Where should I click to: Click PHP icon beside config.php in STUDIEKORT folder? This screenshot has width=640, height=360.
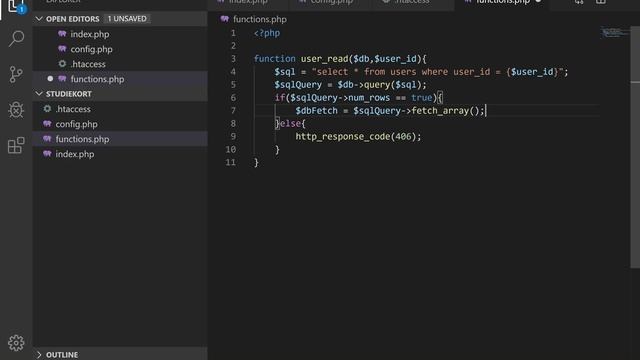[47, 124]
